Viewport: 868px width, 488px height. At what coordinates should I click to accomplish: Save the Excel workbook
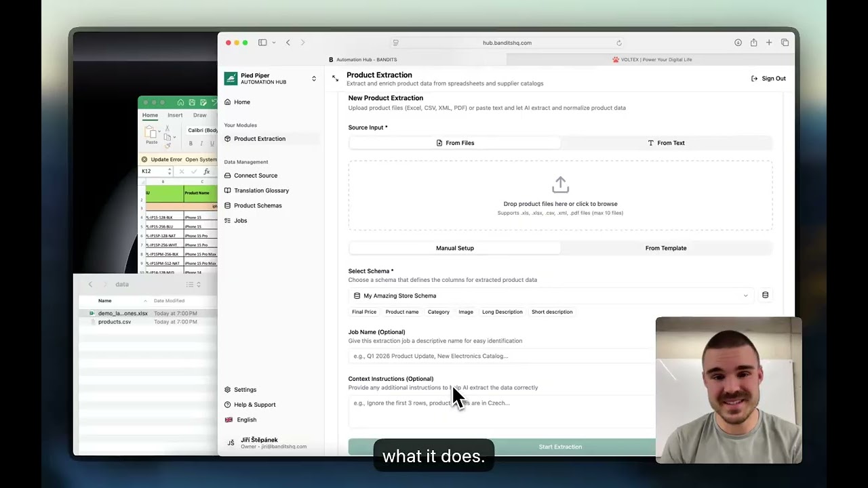click(192, 102)
